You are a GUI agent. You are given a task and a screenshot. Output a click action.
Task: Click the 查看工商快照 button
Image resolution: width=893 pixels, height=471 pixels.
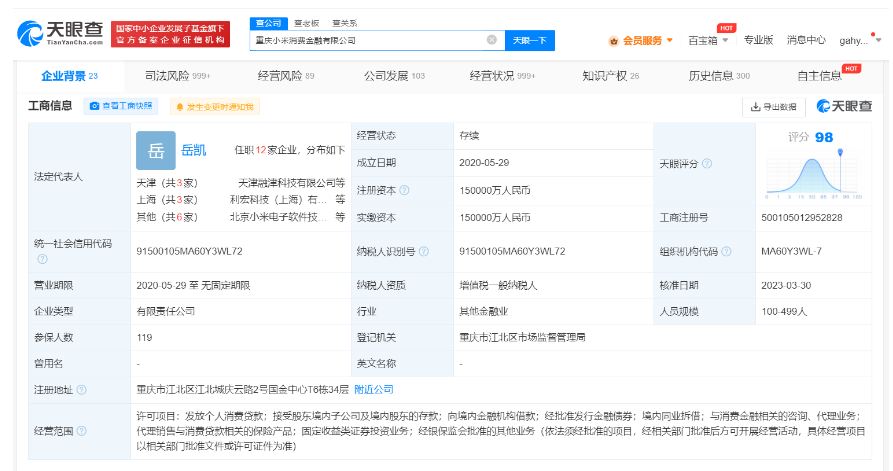(121, 106)
